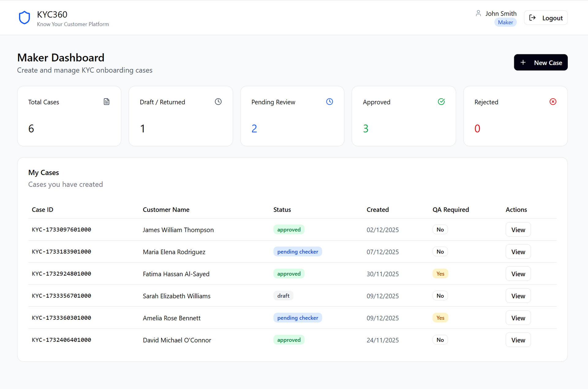Click the Status column header
This screenshot has height=389, width=588.
click(282, 210)
